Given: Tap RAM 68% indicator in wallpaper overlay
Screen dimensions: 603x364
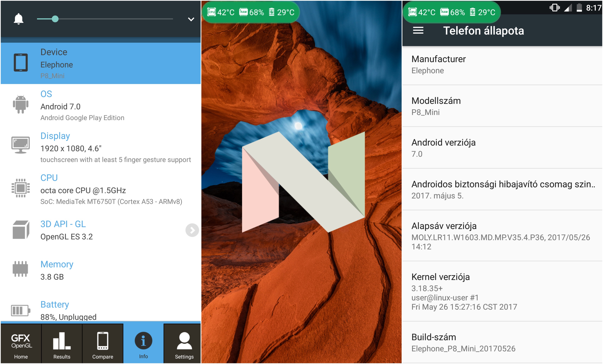Looking at the screenshot, I should coord(252,12).
